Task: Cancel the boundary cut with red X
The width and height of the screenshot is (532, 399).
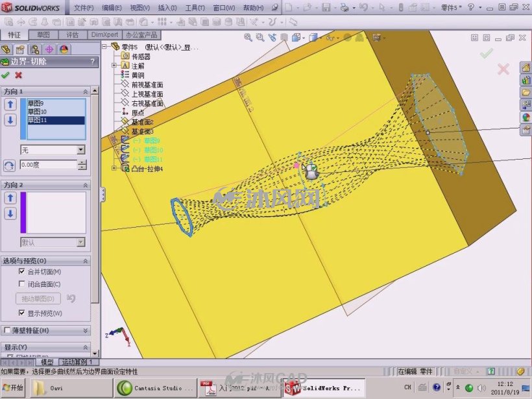Action: point(18,75)
